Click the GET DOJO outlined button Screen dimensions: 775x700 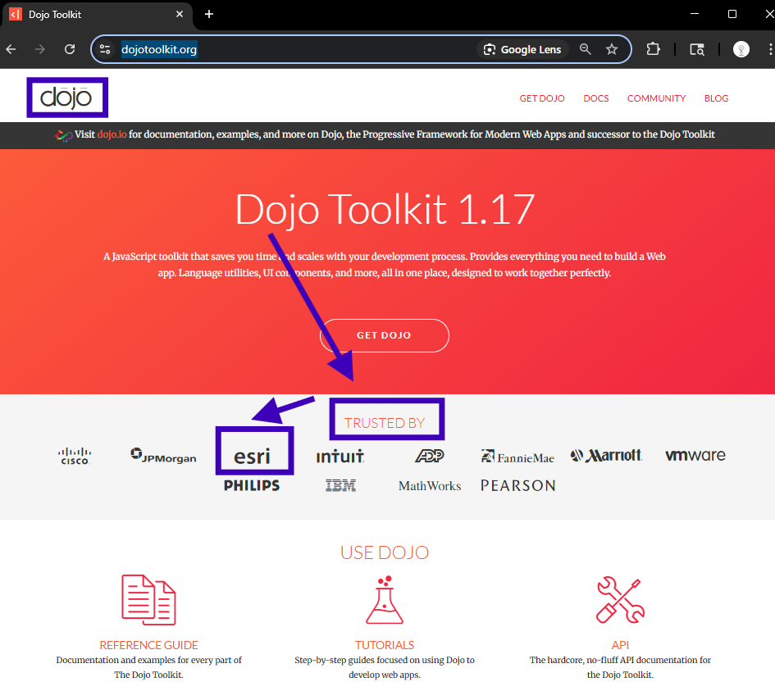coord(384,335)
